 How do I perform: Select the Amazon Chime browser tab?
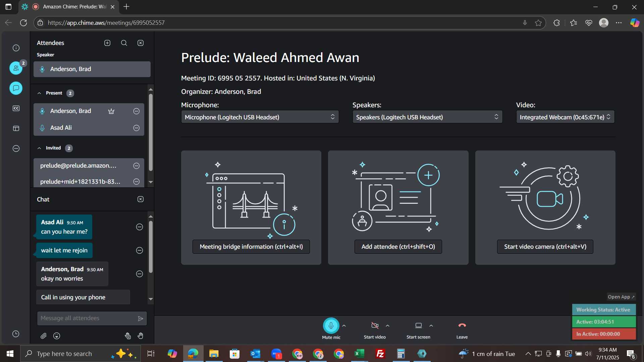(x=69, y=7)
